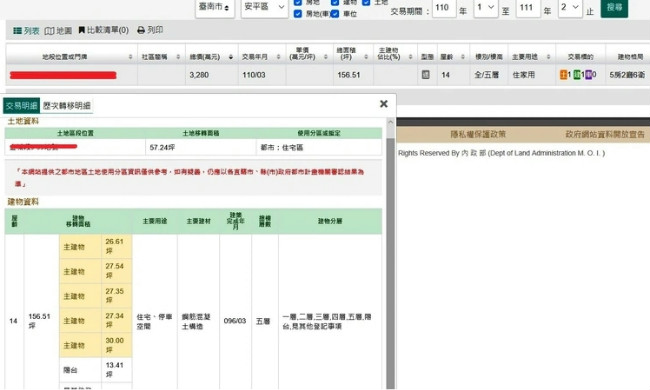
Task: Sort by 地段位置或門牌 column arrows
Action: click(131, 56)
